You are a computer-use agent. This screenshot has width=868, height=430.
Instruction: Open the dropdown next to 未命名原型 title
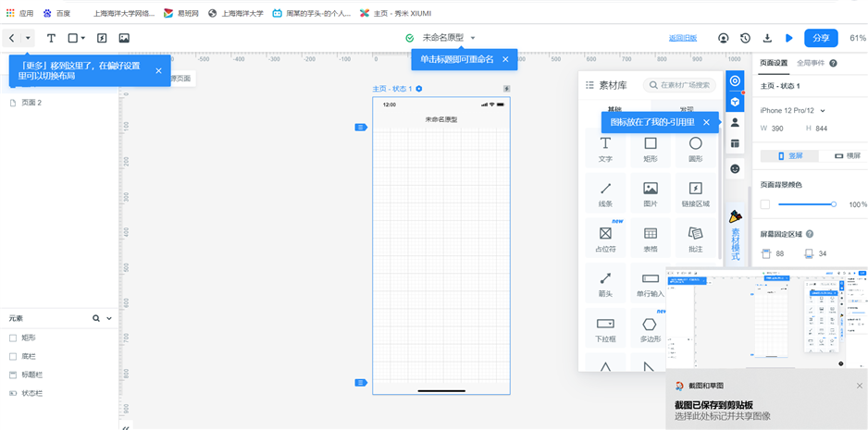click(473, 38)
